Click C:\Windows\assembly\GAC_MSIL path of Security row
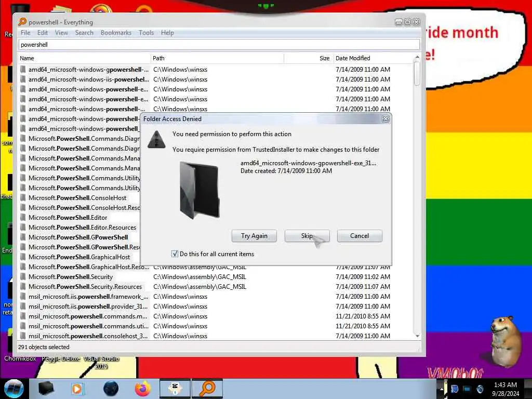Screen dimensions: 532x399 click(199, 277)
